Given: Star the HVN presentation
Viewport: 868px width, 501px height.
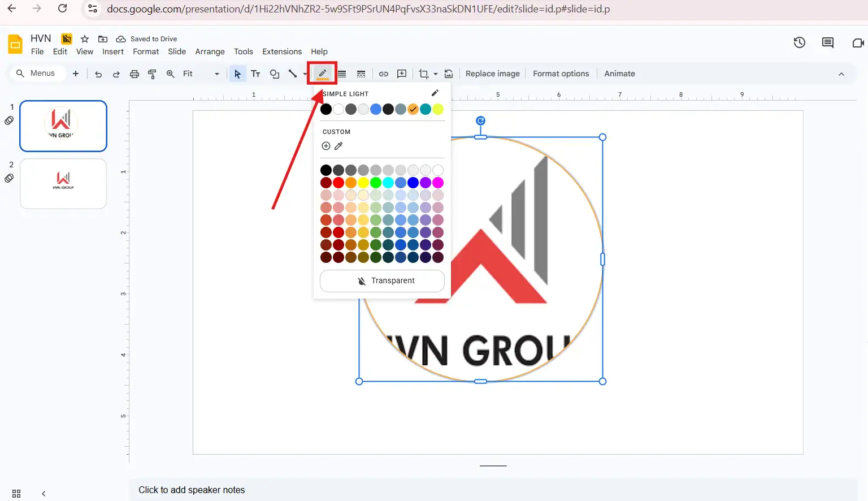Looking at the screenshot, I should 85,39.
